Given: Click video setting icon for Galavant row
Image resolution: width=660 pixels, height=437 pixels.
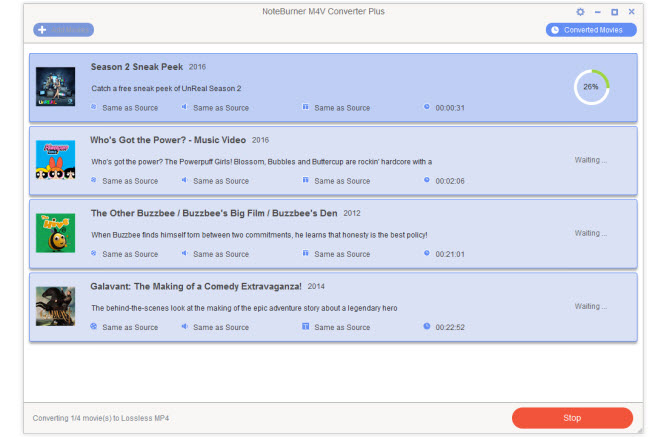Looking at the screenshot, I should tap(94, 326).
